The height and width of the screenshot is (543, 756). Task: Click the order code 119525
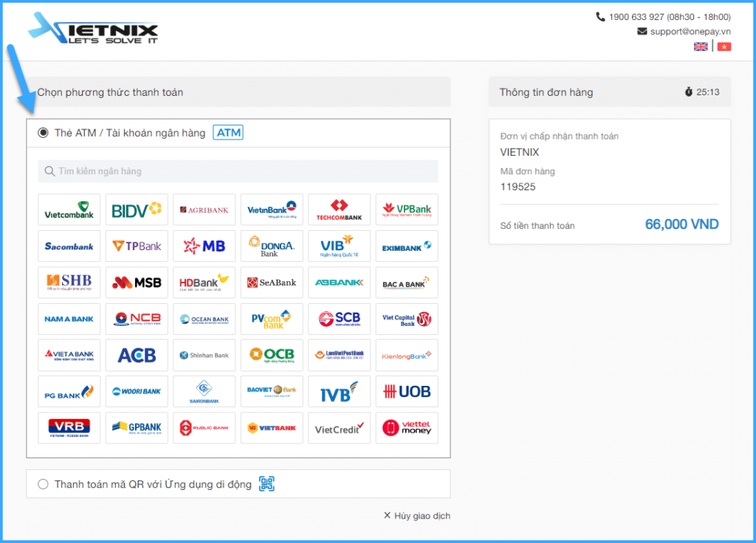click(x=518, y=187)
